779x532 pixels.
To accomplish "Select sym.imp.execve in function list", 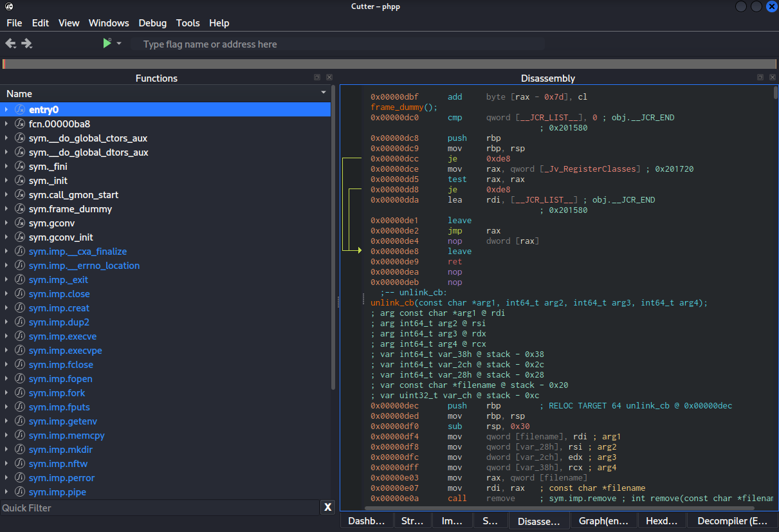I will pyautogui.click(x=62, y=336).
